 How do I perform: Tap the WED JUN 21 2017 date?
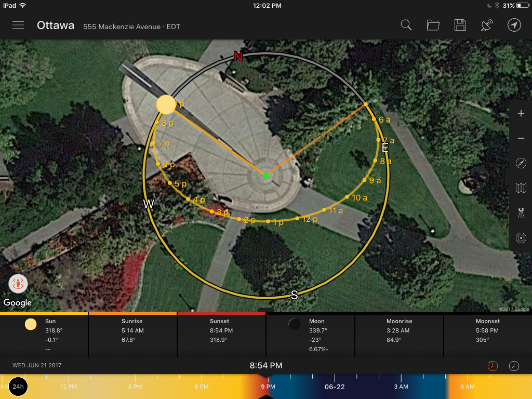(37, 366)
